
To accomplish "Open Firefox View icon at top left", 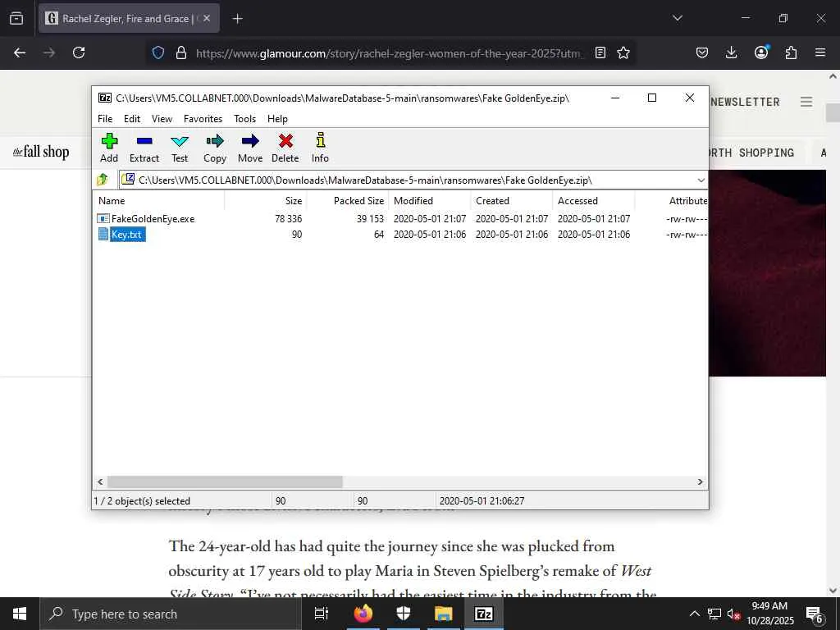I will (x=16, y=18).
